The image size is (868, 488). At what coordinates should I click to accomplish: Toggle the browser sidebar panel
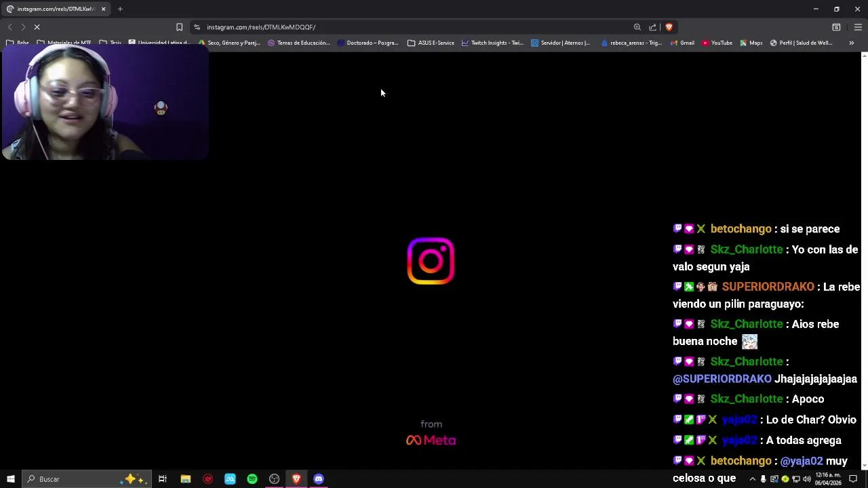click(836, 27)
